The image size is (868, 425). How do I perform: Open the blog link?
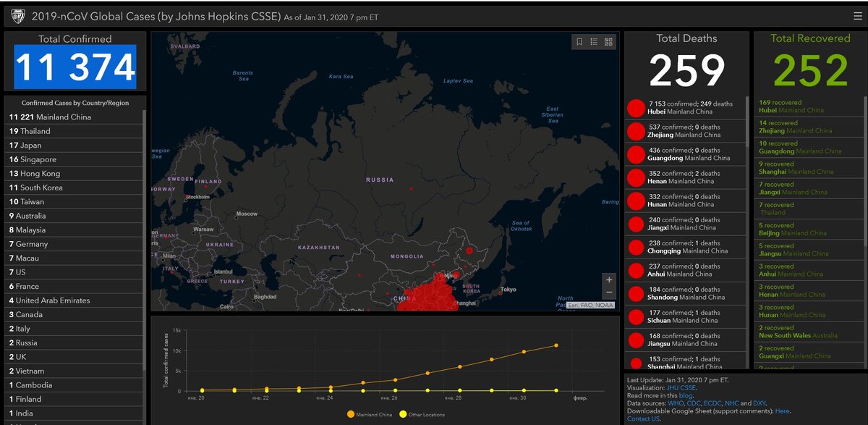point(686,396)
